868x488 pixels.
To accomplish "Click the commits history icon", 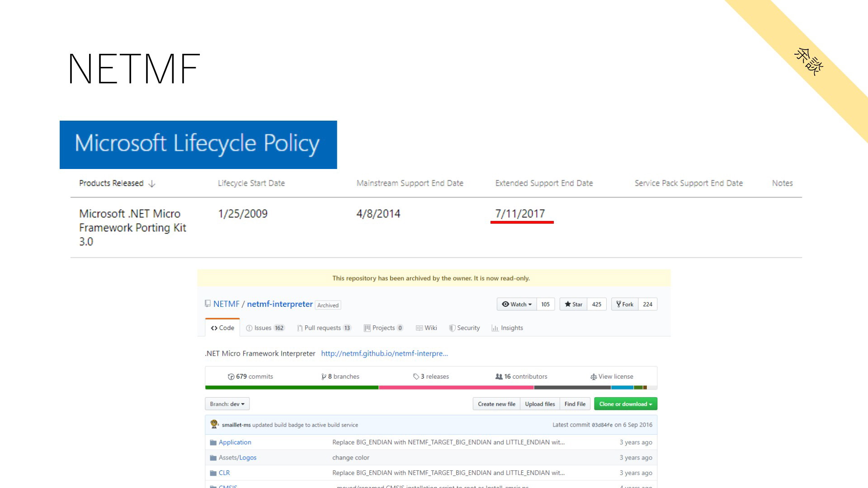I will (231, 376).
